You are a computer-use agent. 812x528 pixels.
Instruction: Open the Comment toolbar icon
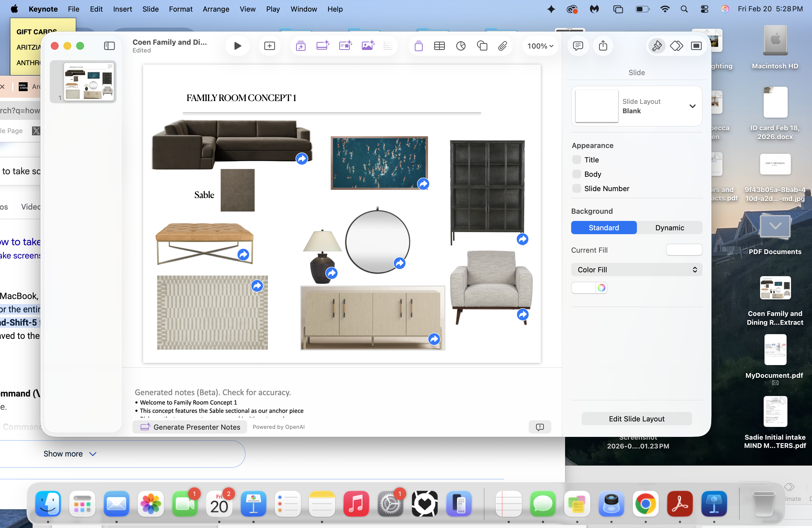coord(578,46)
